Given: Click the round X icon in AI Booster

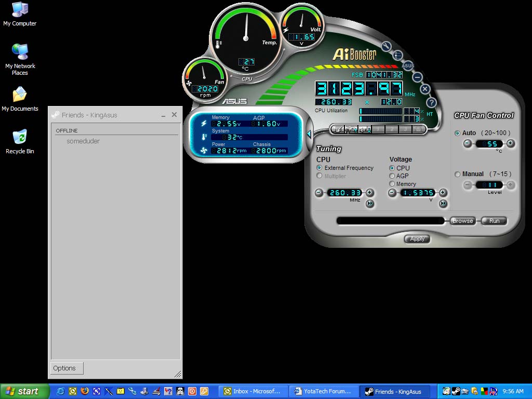Looking at the screenshot, I should click(x=425, y=89).
